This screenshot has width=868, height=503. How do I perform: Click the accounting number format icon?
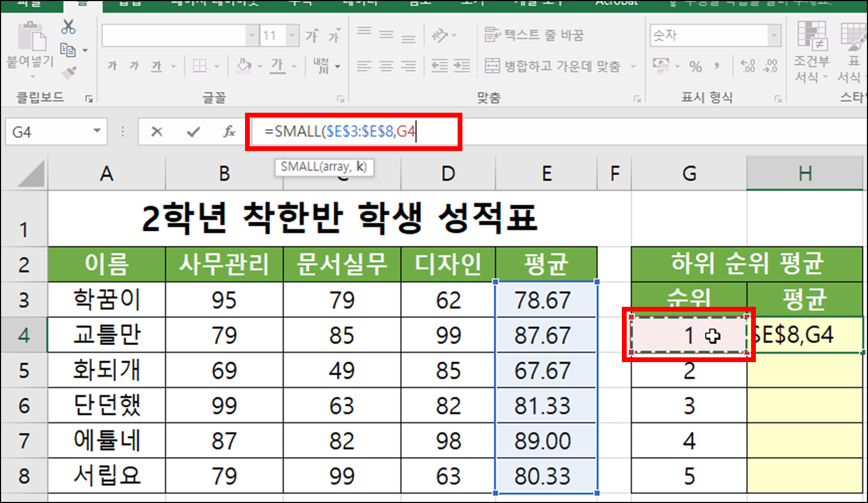point(661,65)
